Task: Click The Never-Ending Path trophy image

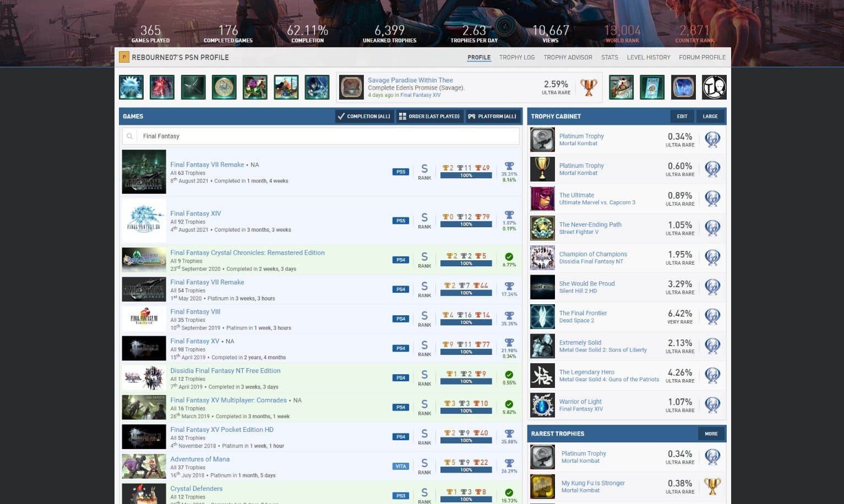Action: point(542,228)
